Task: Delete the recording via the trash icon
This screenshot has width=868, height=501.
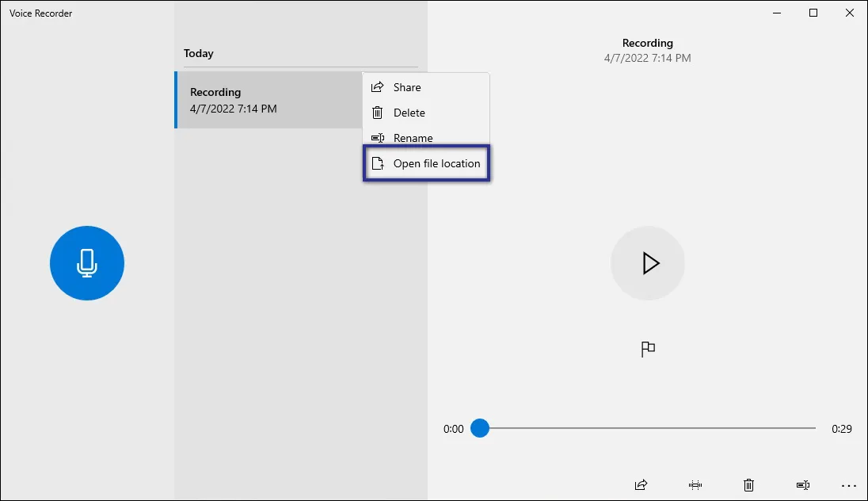Action: coord(748,484)
